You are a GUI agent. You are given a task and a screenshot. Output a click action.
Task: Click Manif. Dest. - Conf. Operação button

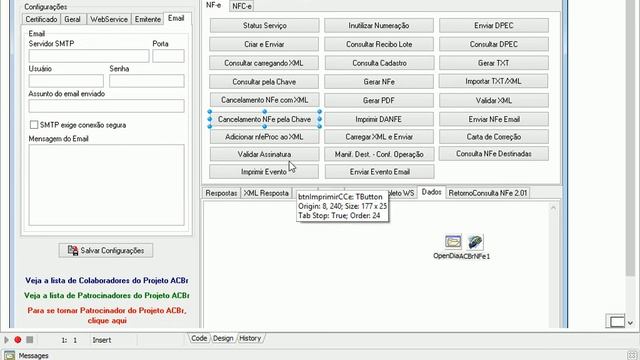379,154
